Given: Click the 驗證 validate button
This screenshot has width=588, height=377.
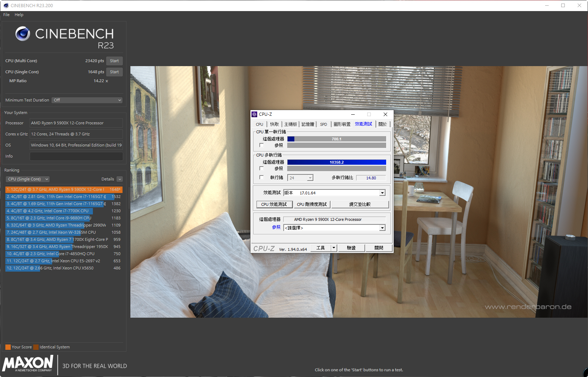Looking at the screenshot, I should (x=351, y=248).
